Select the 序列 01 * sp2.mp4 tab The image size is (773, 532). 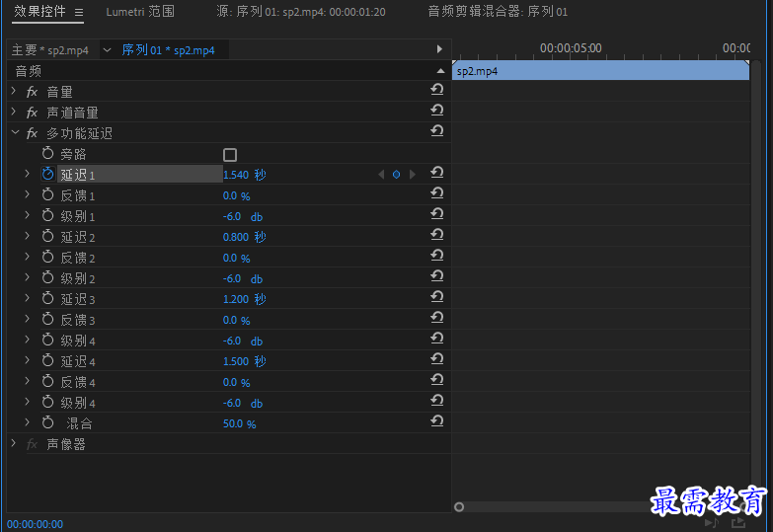pos(168,49)
